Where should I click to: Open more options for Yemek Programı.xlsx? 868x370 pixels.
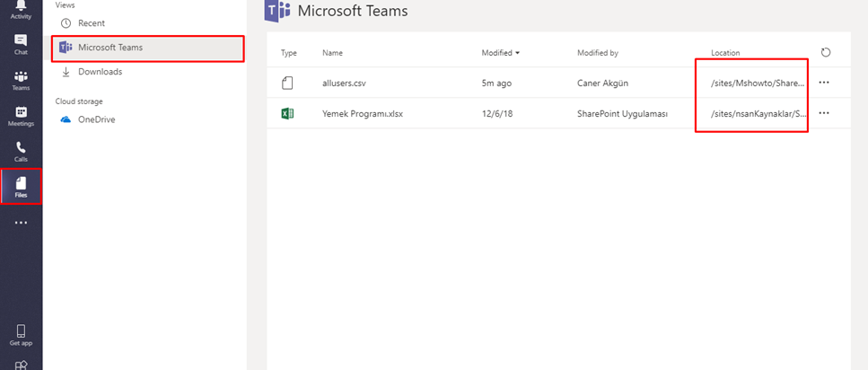pyautogui.click(x=824, y=113)
